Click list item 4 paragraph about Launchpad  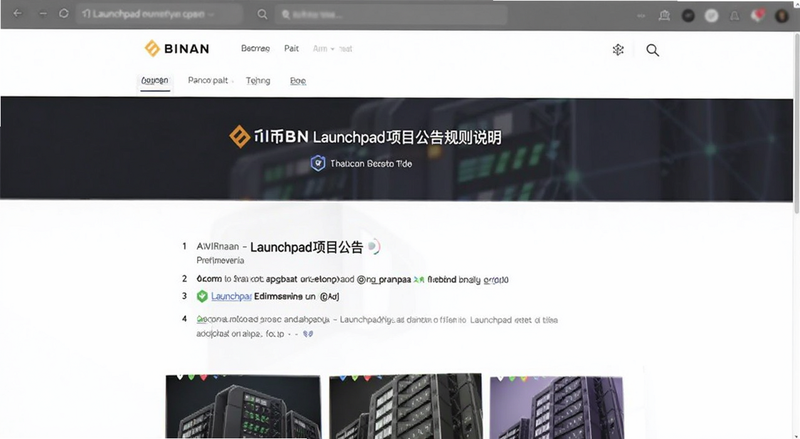tap(377, 327)
